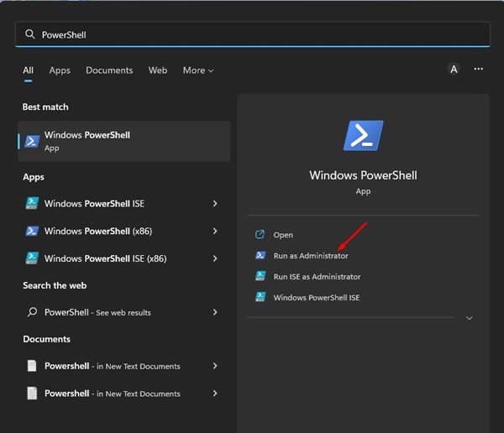The width and height of the screenshot is (504, 433).
Task: Choose Run as Administrator
Action: (x=310, y=256)
